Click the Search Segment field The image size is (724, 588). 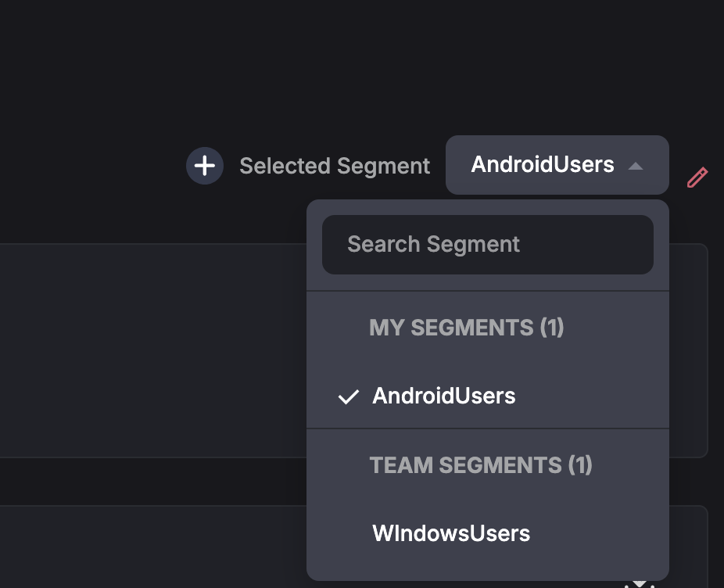pyautogui.click(x=487, y=245)
